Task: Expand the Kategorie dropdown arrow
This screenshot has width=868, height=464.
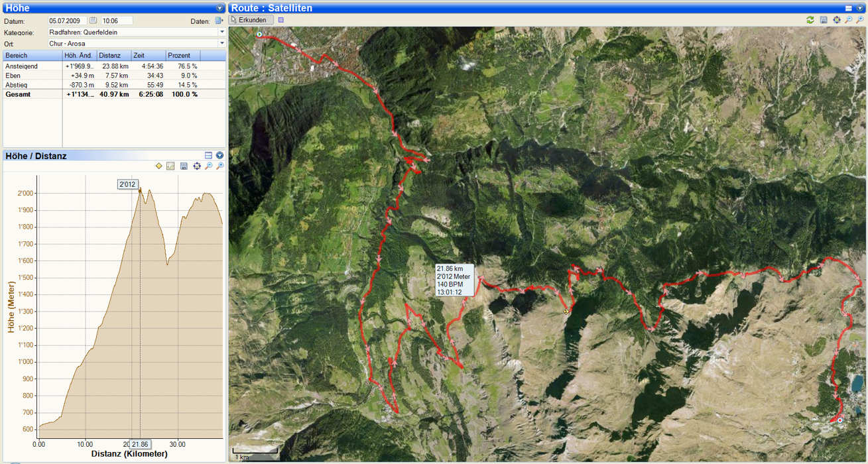Action: point(221,32)
